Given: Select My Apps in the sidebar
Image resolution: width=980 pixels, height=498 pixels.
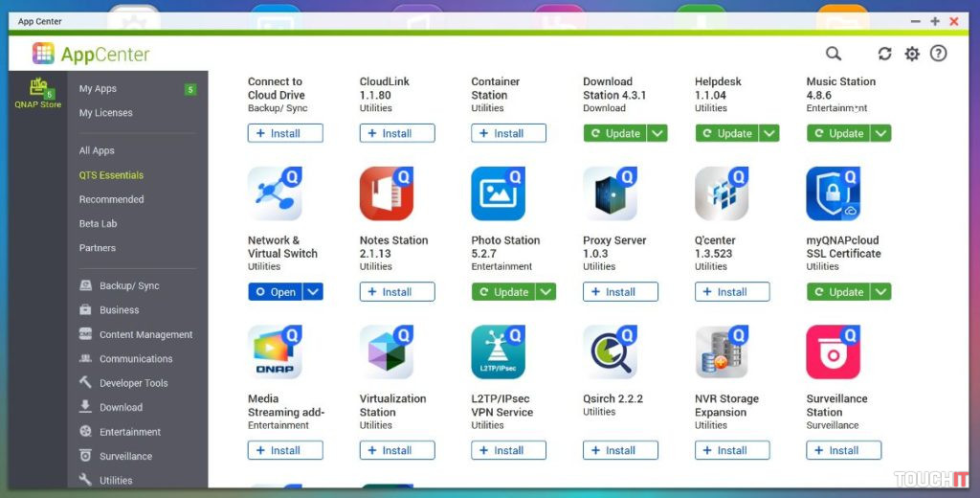Looking at the screenshot, I should coord(98,89).
